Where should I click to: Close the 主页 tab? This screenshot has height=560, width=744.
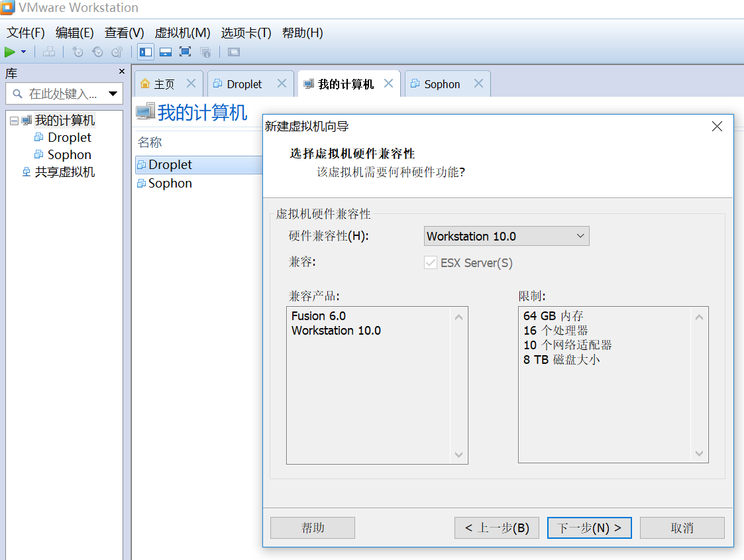[x=191, y=84]
